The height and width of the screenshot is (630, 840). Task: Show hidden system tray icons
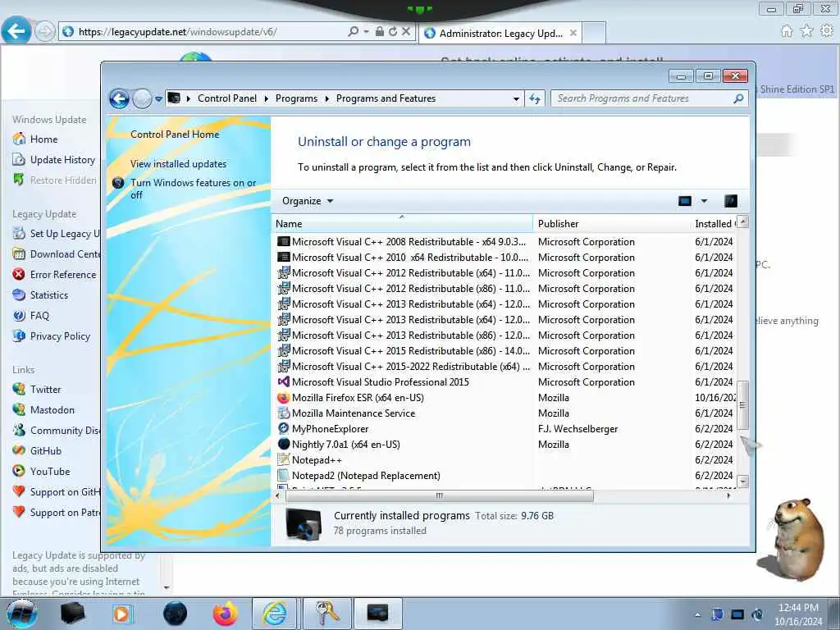[697, 614]
